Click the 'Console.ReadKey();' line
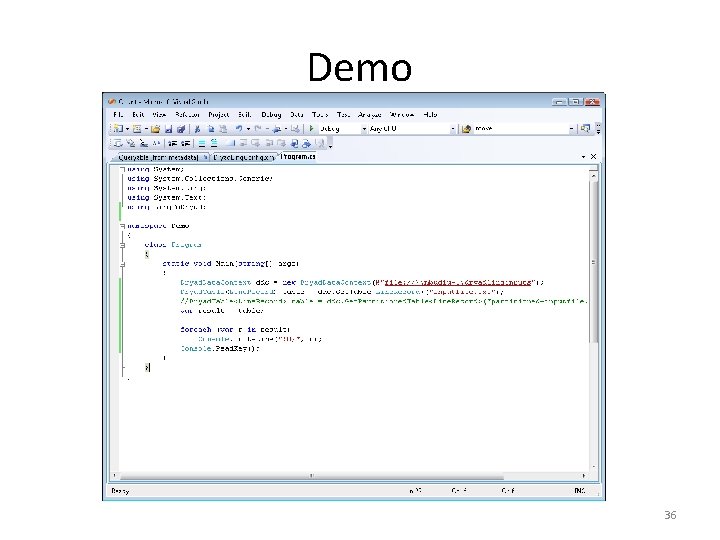 [220, 349]
